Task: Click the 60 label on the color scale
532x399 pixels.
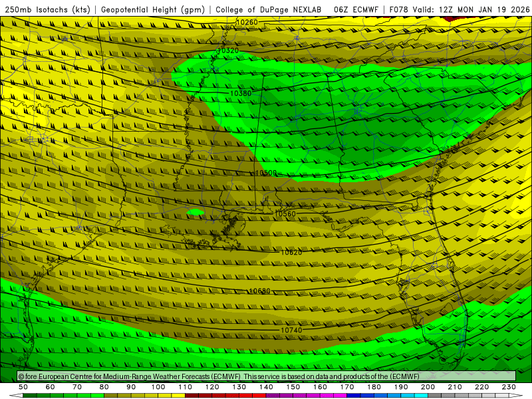Action: (51, 387)
